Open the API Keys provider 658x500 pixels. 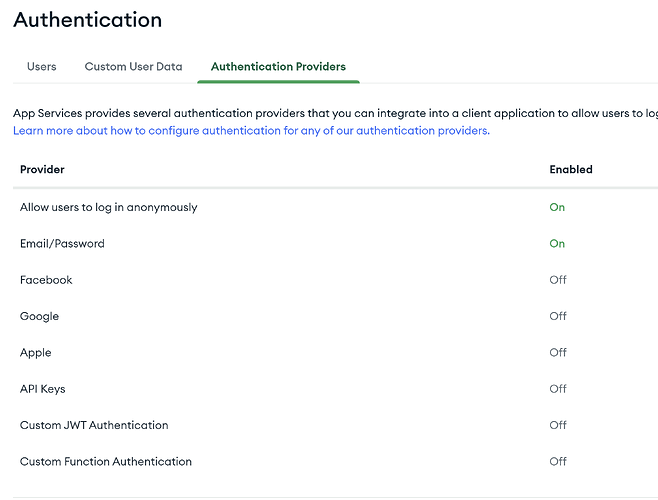43,389
